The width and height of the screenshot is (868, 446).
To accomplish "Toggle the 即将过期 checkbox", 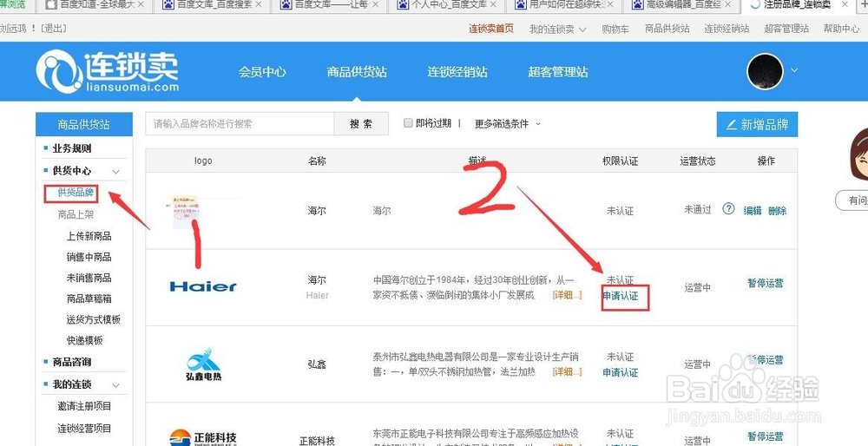I will pos(408,123).
